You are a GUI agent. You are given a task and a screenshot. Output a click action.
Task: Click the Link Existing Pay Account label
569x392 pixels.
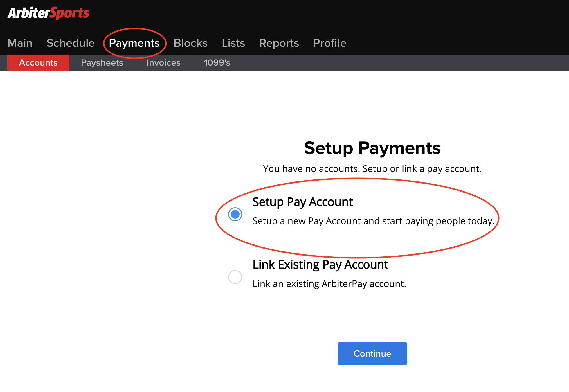pyautogui.click(x=320, y=265)
